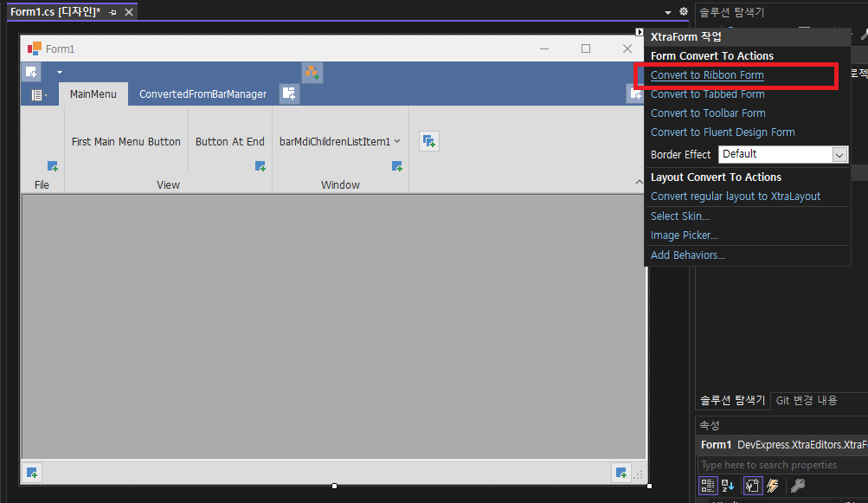
Task: Open the Select Skin dialog link
Action: pyautogui.click(x=680, y=216)
